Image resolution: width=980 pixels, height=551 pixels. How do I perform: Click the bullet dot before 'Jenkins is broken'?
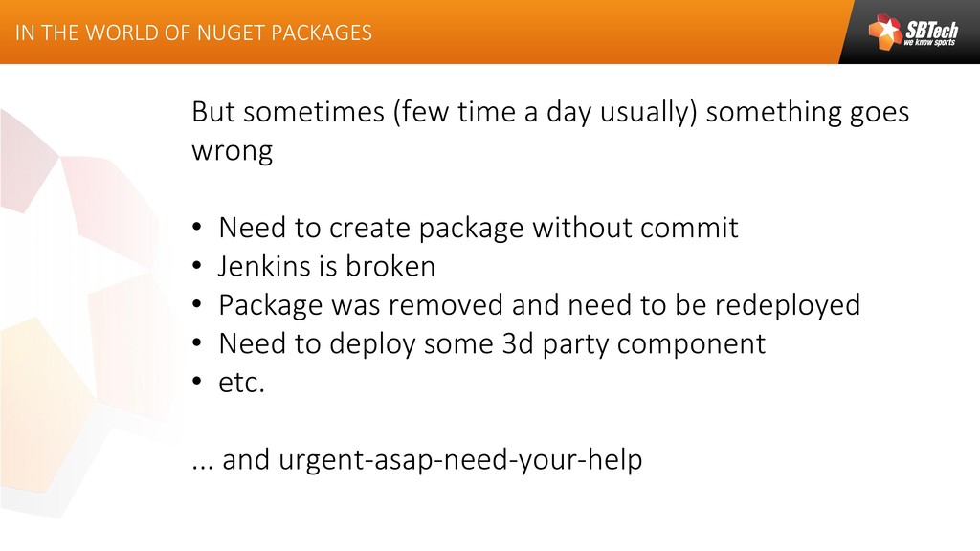pyautogui.click(x=197, y=267)
